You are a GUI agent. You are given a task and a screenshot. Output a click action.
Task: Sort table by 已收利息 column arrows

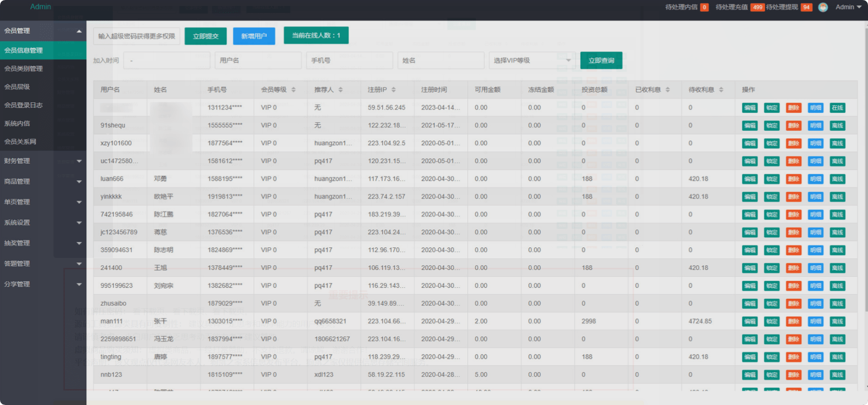tap(667, 90)
